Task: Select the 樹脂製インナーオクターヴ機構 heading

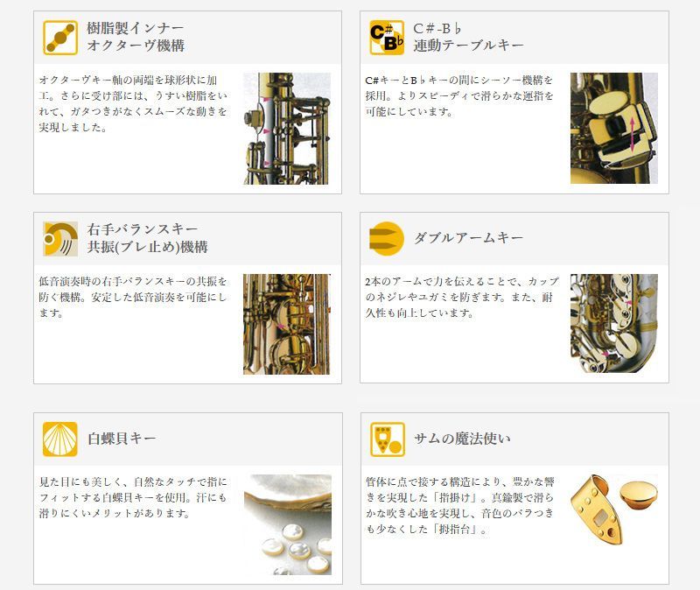Action: (136, 37)
